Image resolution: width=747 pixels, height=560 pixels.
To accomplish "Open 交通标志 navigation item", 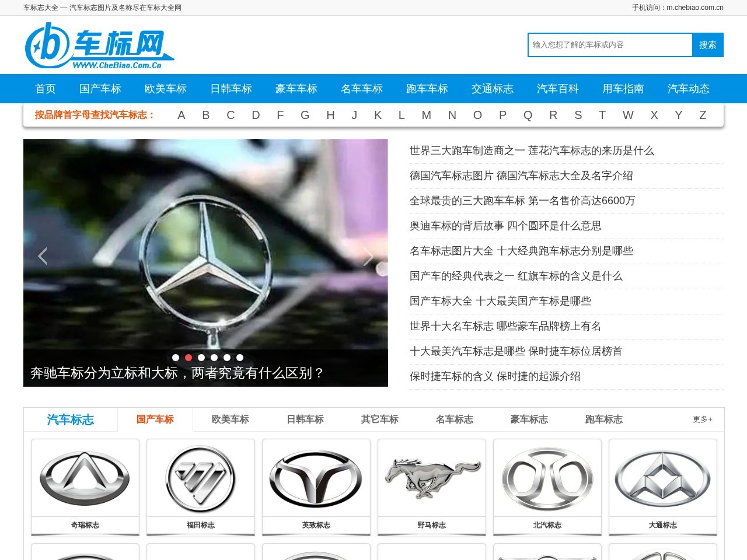I will coord(493,89).
